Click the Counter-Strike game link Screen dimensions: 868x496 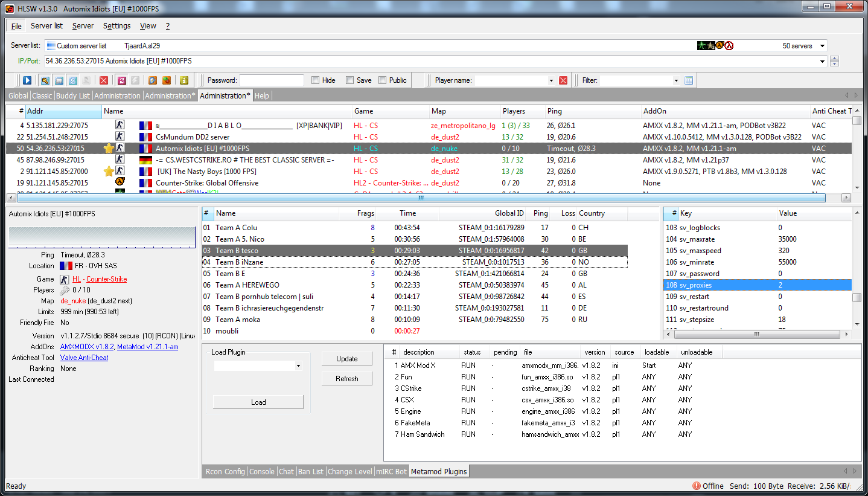click(107, 279)
